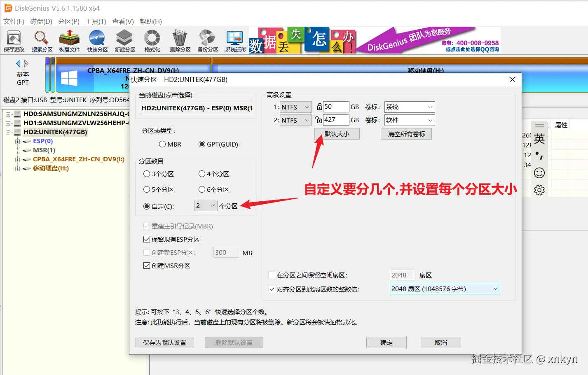Click the Windows logo on partition map
Screen dimensions: 588x375
[x=69, y=78]
